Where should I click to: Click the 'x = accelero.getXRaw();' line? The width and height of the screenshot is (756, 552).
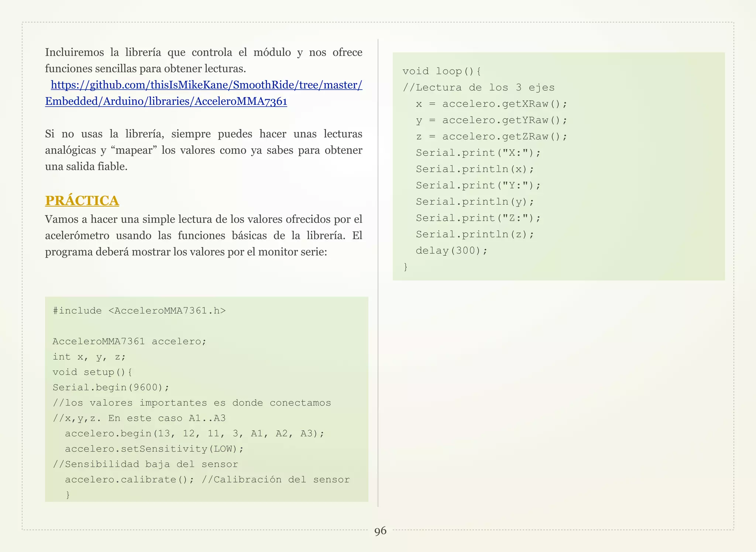tap(491, 104)
